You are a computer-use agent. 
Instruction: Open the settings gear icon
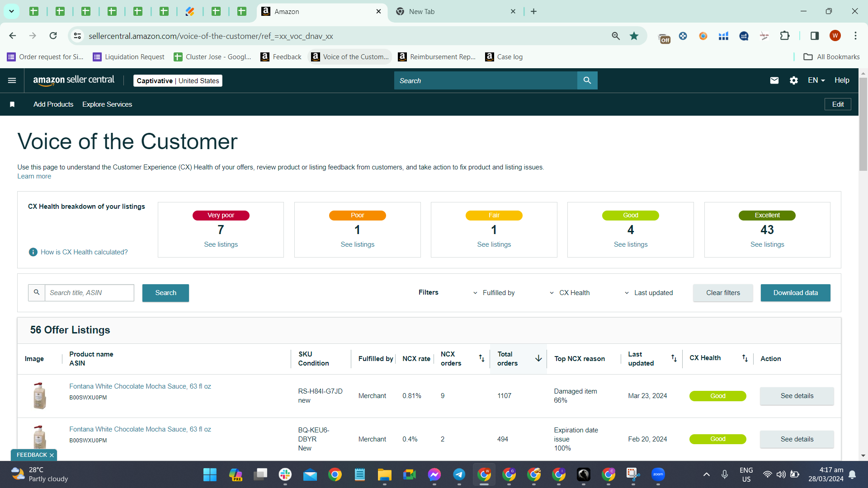(794, 80)
